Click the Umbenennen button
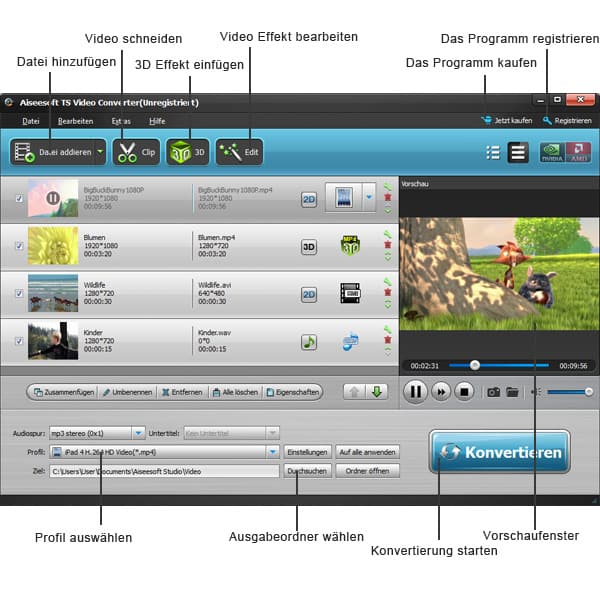 tap(127, 392)
